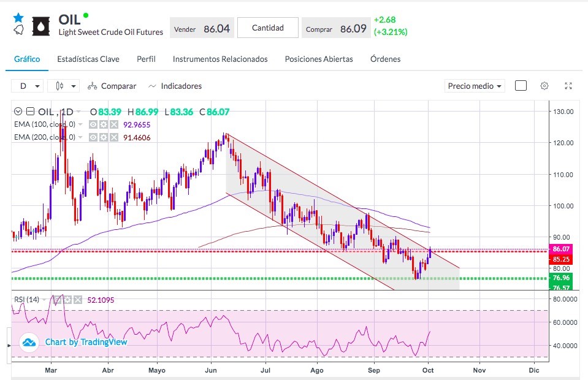The width and height of the screenshot is (588, 380).
Task: Open the candlestick chart type dropdown
Action: point(64,86)
